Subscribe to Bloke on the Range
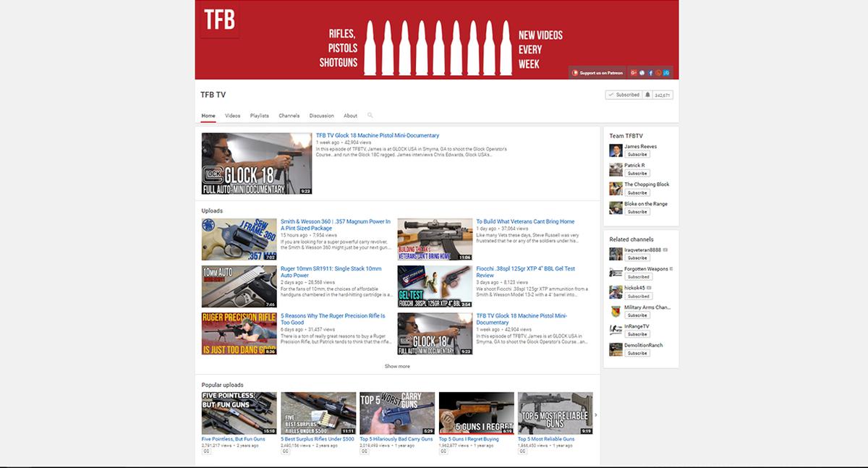The width and height of the screenshot is (868, 468). [x=637, y=212]
